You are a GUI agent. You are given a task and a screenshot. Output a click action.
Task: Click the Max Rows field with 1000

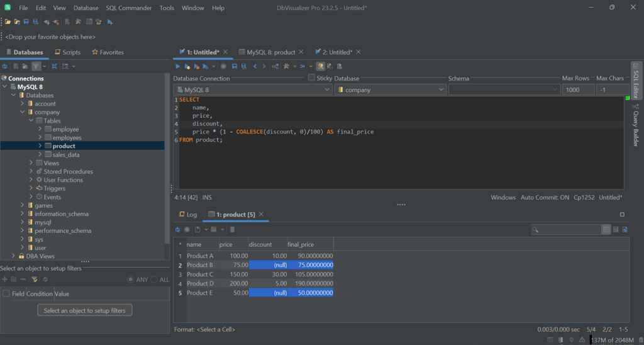[579, 89]
